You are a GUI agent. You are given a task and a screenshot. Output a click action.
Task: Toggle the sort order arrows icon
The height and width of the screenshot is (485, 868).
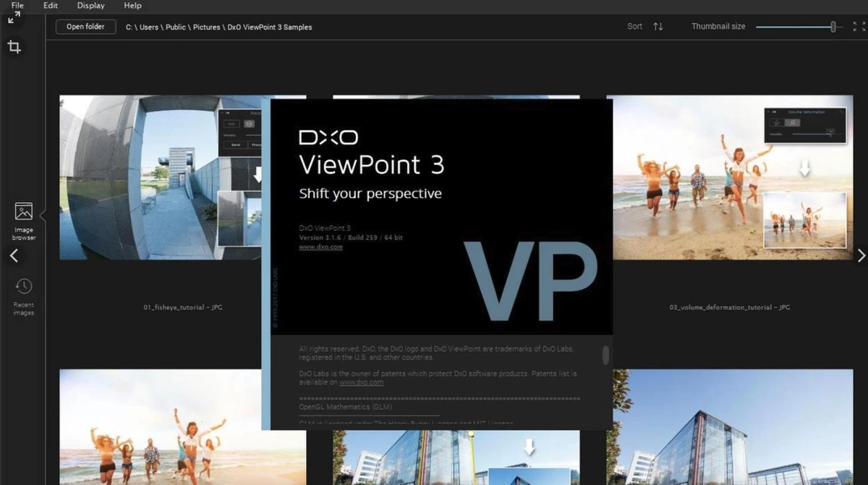tap(658, 27)
